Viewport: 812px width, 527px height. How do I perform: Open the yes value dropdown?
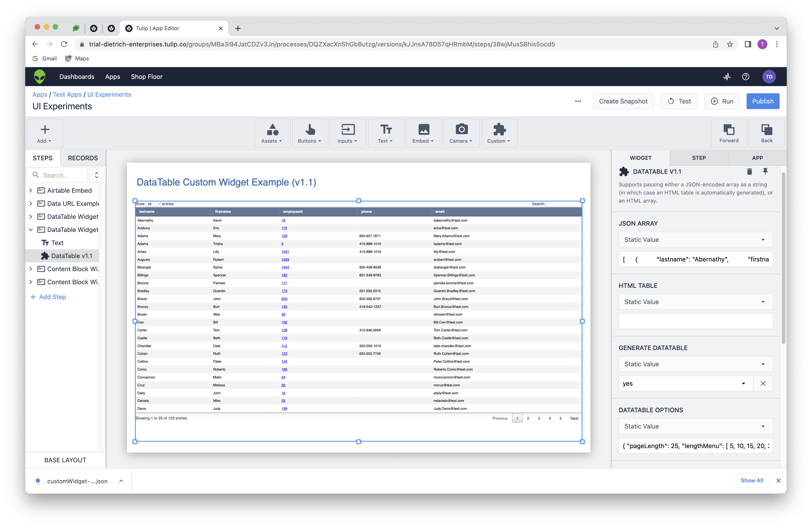(x=686, y=383)
